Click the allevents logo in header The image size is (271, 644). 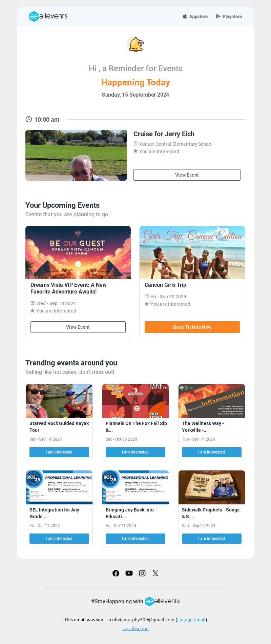click(x=48, y=16)
